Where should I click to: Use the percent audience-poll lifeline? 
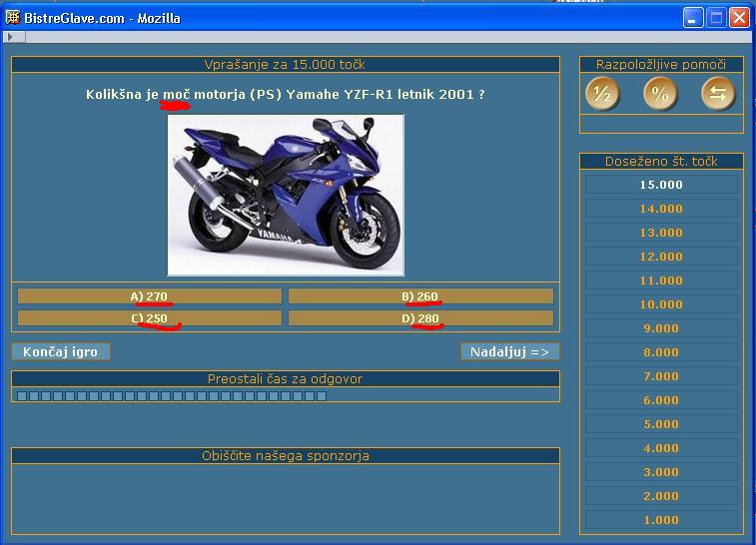(x=660, y=94)
